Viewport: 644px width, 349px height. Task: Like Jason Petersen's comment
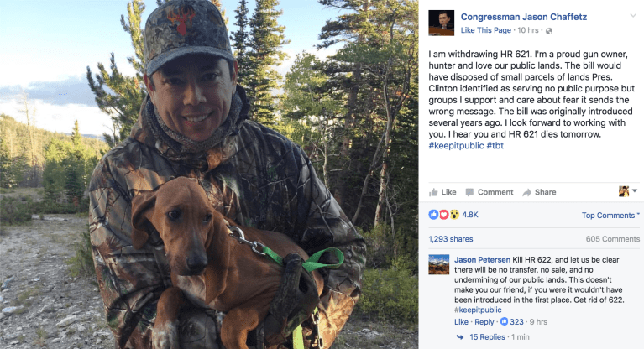click(x=461, y=322)
